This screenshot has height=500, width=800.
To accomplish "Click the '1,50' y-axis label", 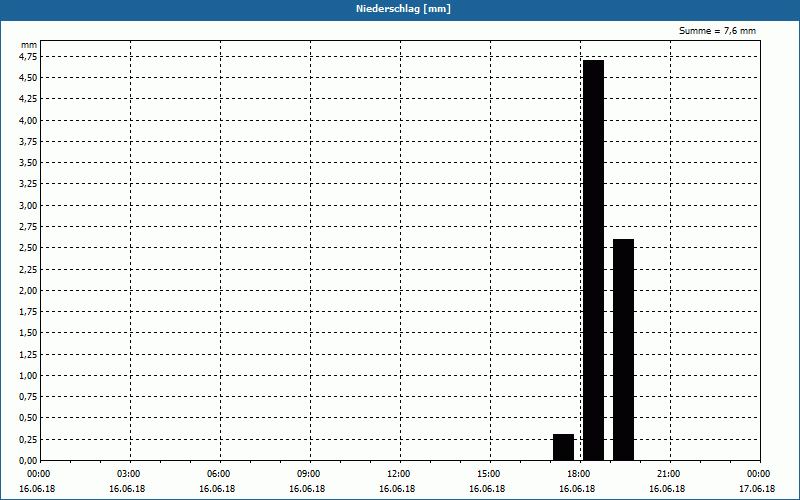I will [x=28, y=333].
